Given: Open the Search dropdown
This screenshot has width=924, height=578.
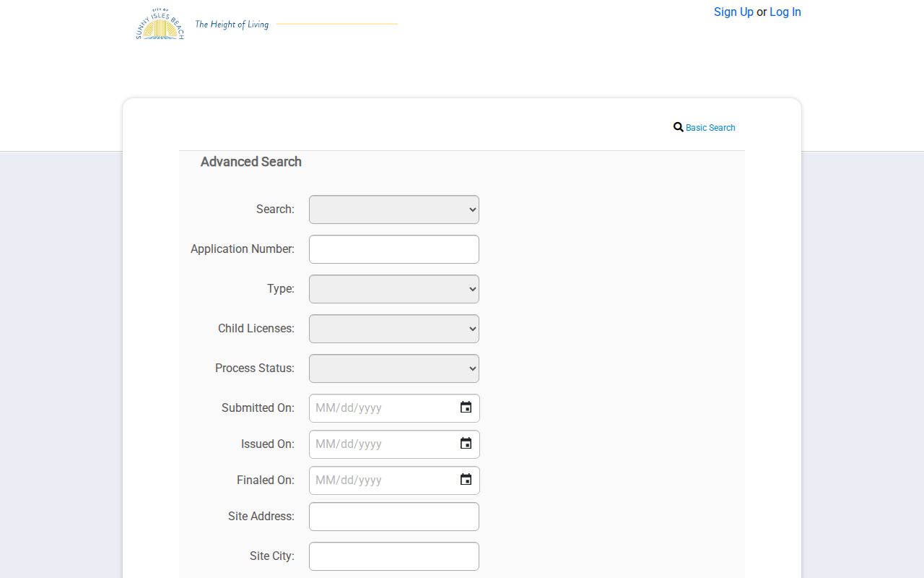Looking at the screenshot, I should tap(394, 210).
